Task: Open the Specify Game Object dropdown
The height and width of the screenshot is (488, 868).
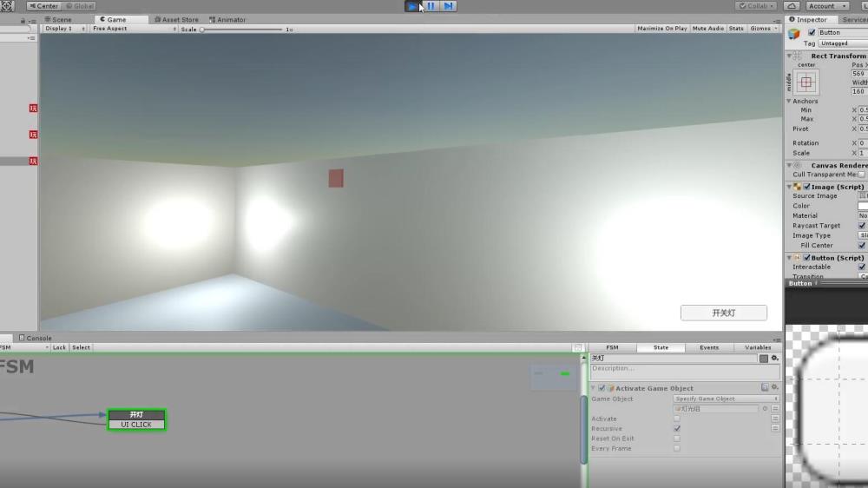Action: 726,399
